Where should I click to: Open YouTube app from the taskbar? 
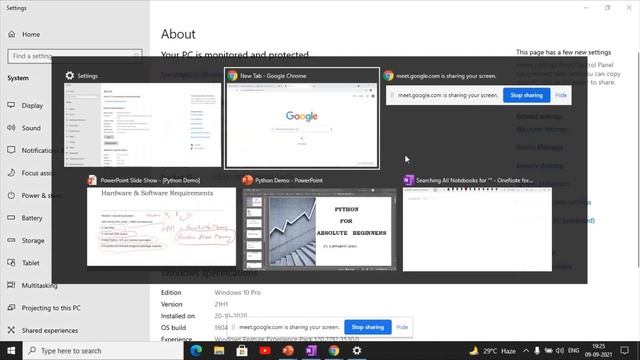tap(265, 351)
